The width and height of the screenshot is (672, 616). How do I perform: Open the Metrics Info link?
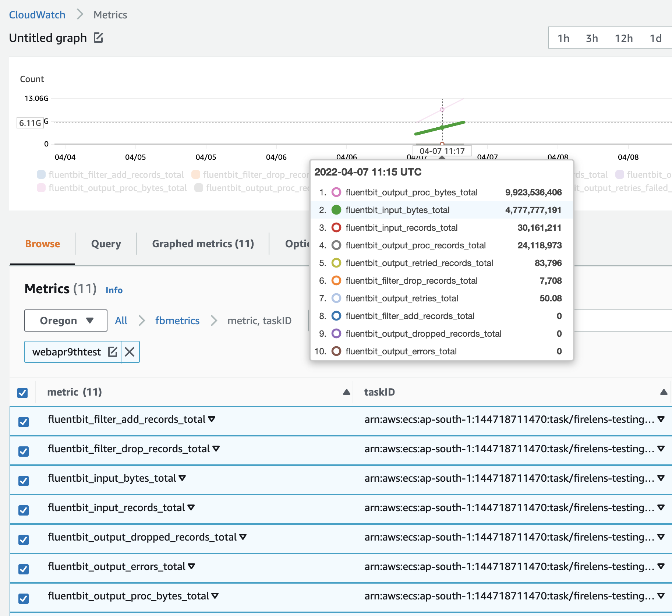point(114,290)
